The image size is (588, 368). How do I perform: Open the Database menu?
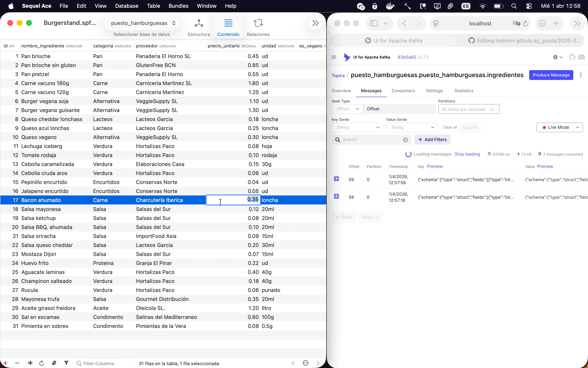[127, 6]
